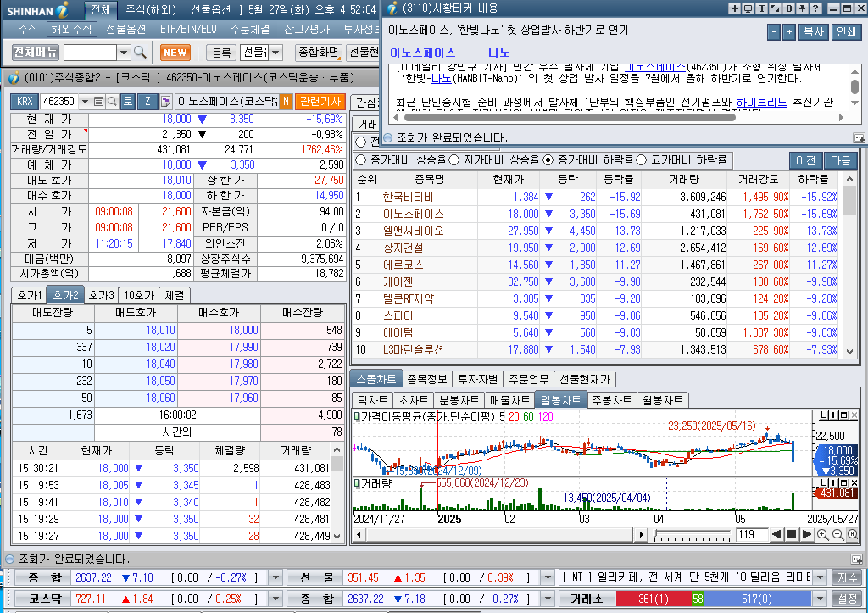Maximize the volume chart pane
Viewport: 868px width, 613px height.
pos(845,483)
